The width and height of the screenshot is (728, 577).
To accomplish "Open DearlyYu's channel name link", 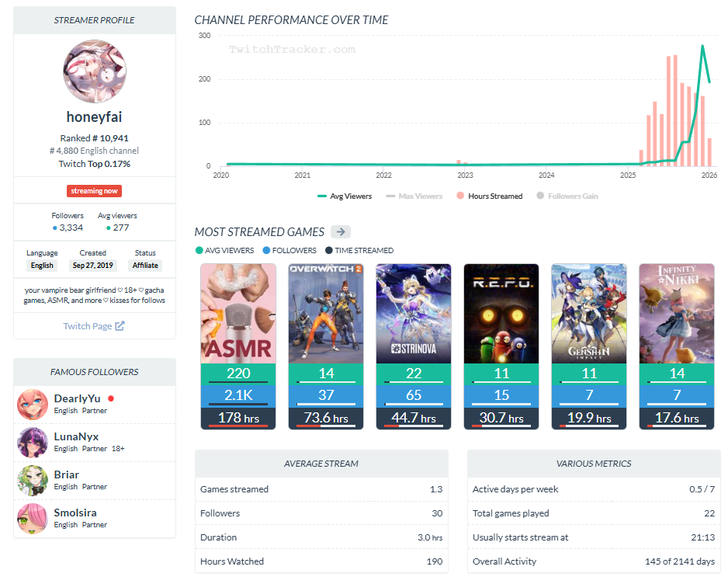I will [x=77, y=398].
